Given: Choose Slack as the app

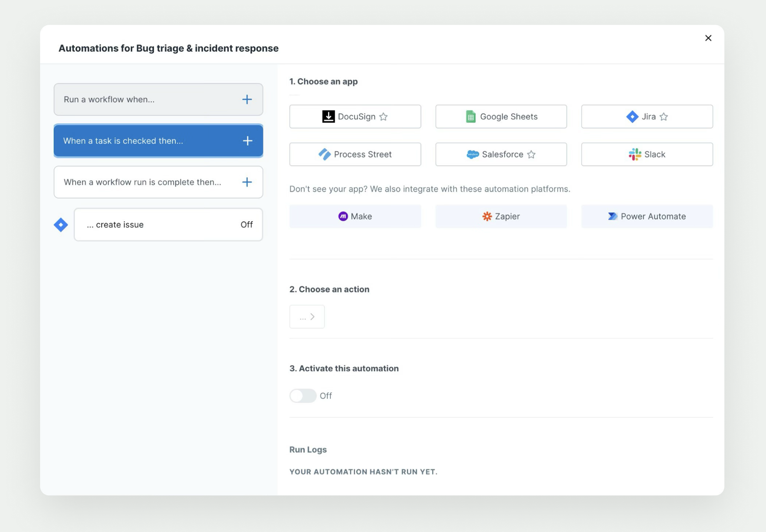Looking at the screenshot, I should (647, 154).
